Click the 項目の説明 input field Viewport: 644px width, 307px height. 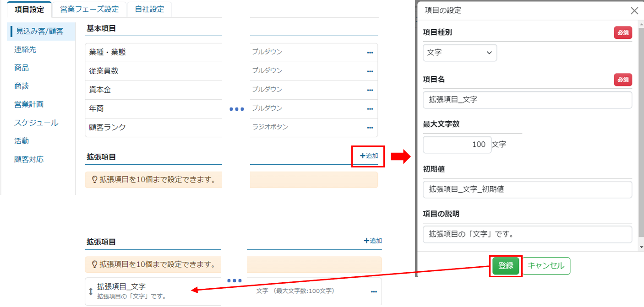pos(527,234)
